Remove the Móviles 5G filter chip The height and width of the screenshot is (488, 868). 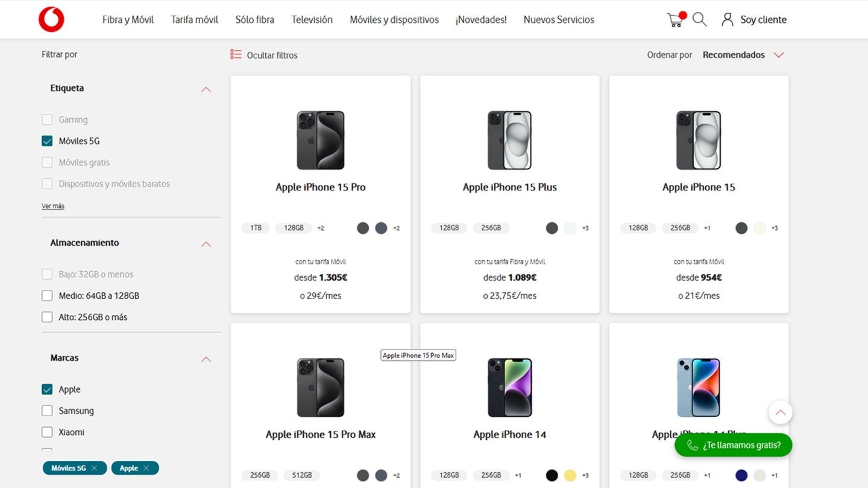[94, 468]
